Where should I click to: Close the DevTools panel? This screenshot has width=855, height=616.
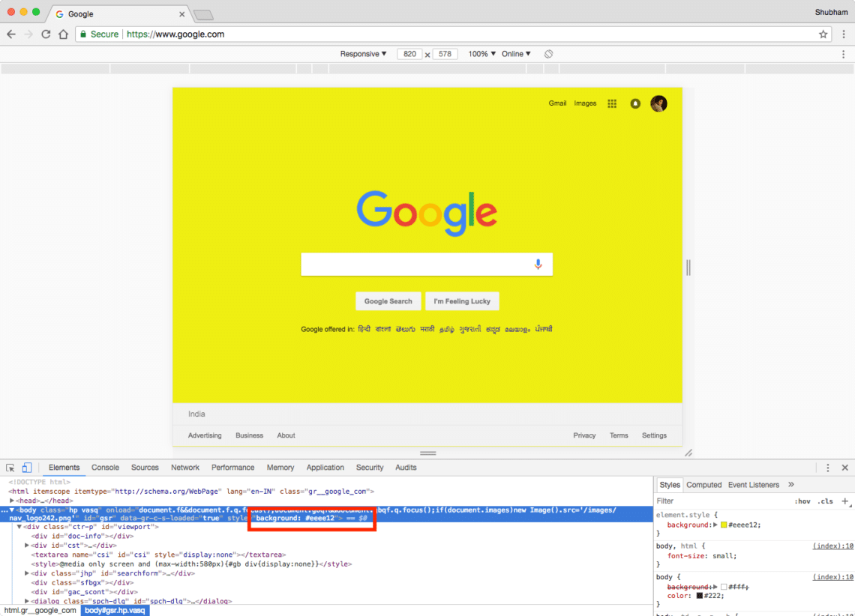844,468
